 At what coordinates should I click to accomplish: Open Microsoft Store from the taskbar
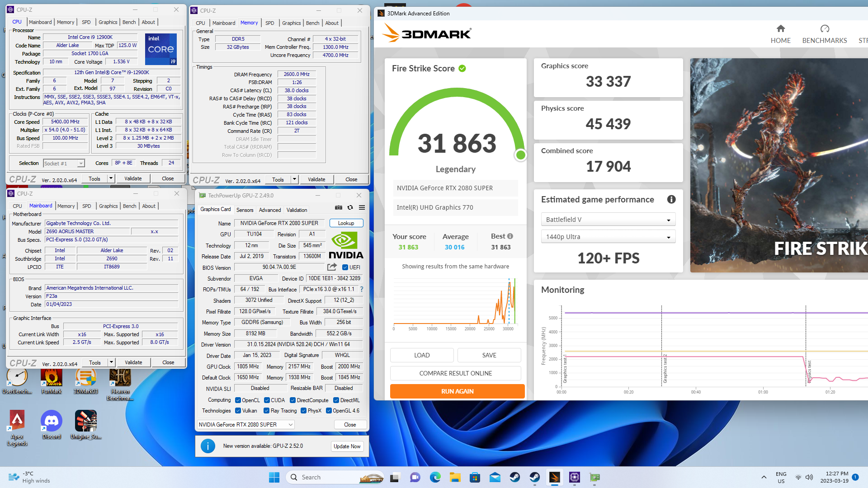(475, 477)
